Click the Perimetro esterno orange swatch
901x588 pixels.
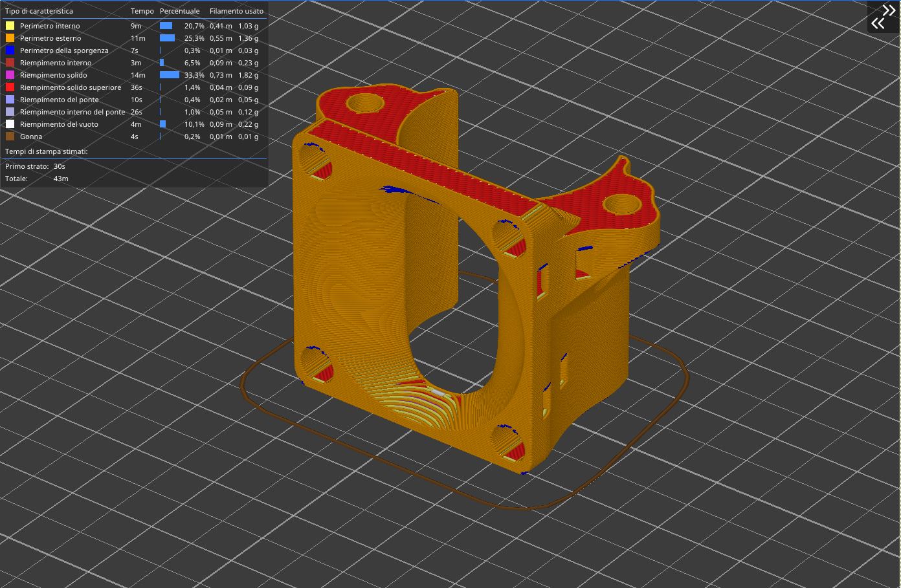pos(10,38)
